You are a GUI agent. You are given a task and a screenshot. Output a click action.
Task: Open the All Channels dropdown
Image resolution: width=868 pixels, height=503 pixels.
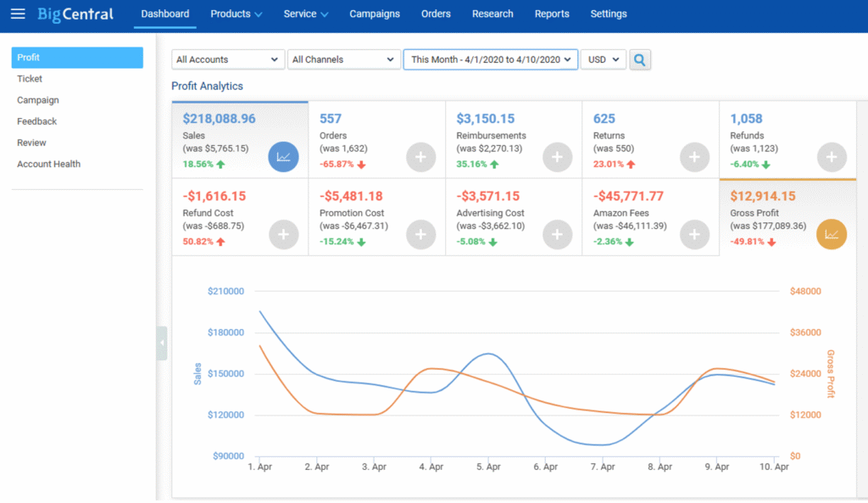(x=344, y=59)
